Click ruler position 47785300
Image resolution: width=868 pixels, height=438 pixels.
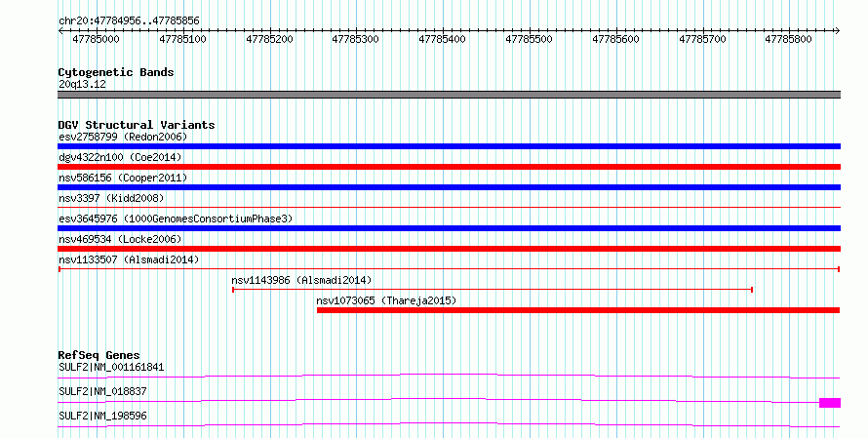click(355, 39)
